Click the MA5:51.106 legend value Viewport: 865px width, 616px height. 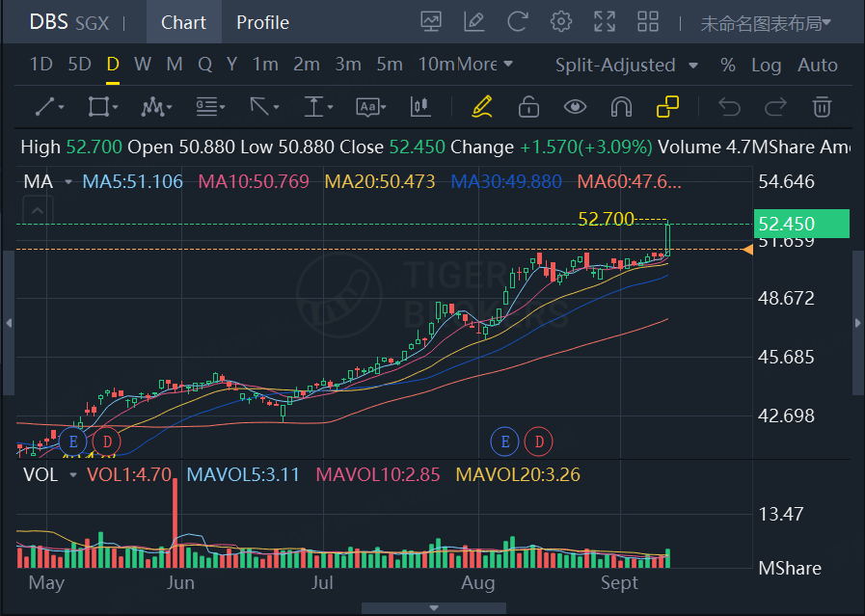(132, 181)
